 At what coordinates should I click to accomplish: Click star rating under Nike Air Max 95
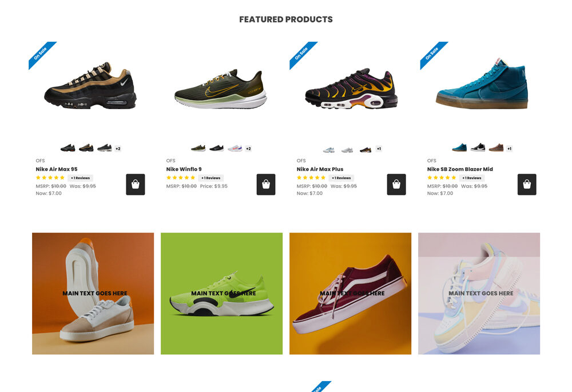click(x=50, y=178)
